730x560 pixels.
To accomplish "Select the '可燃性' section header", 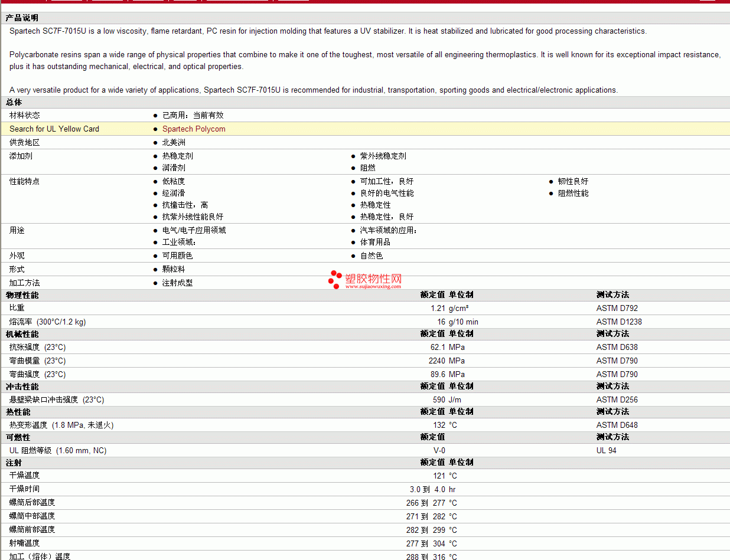I will click(18, 437).
